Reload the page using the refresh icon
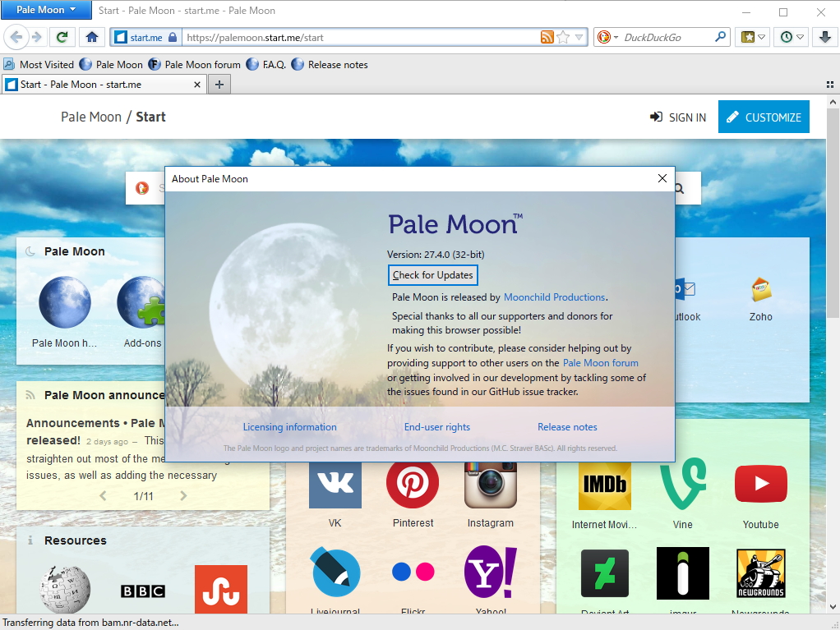This screenshot has width=840, height=630. coord(62,36)
